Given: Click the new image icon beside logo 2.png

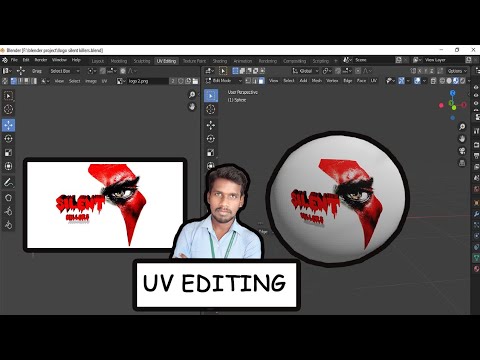Looking at the screenshot, I should tap(188, 81).
